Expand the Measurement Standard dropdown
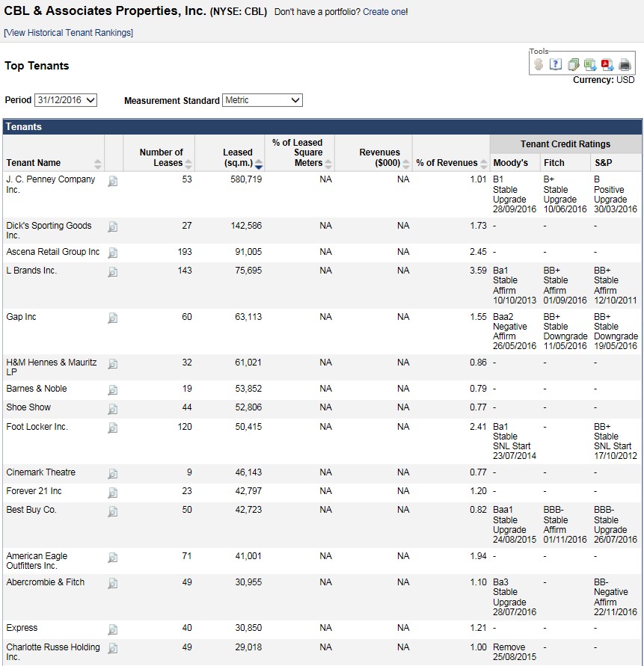This screenshot has width=644, height=666. [x=262, y=100]
